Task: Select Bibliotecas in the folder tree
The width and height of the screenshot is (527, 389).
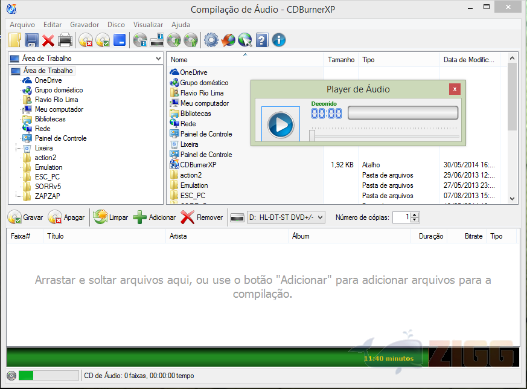Action: coord(50,119)
